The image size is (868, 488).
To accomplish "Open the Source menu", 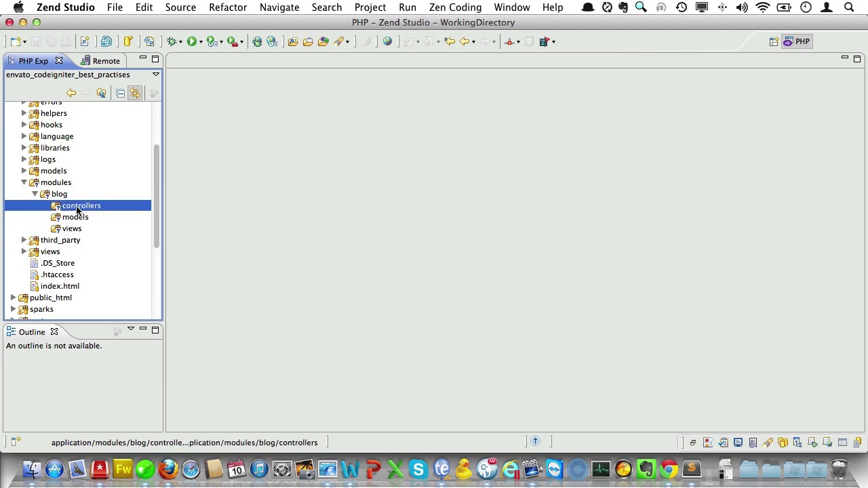I will pos(180,7).
